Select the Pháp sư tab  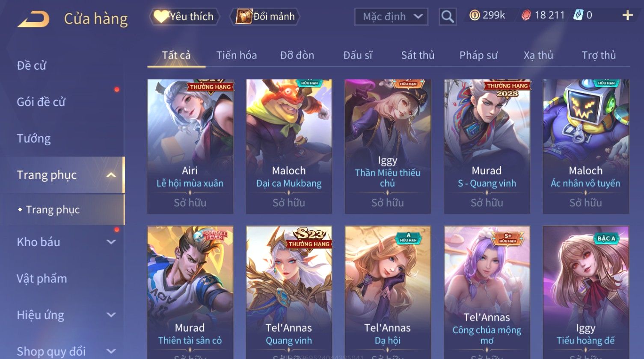[478, 55]
